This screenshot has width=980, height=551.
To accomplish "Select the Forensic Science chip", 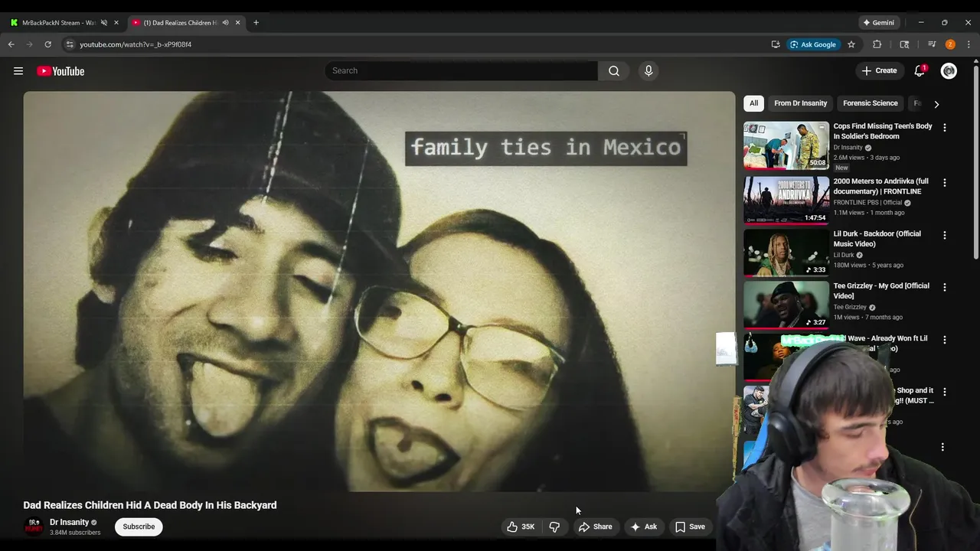I will [871, 103].
